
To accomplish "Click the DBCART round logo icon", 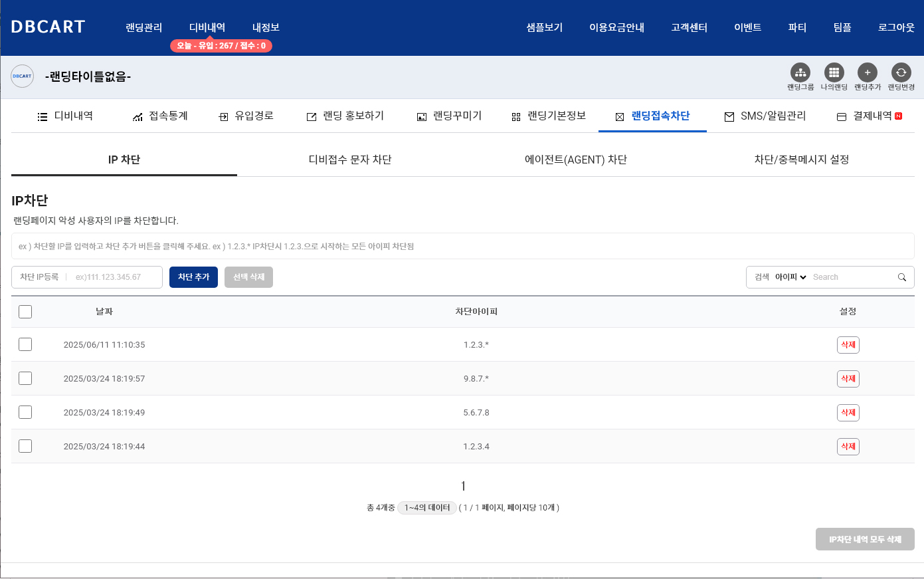I will [x=22, y=76].
